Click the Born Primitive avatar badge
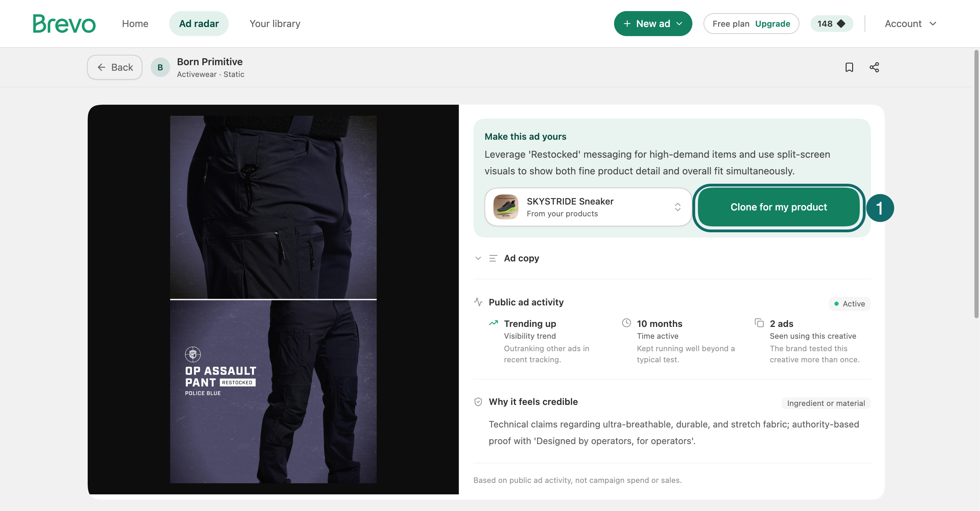Screen dimensions: 980x511 tap(160, 67)
